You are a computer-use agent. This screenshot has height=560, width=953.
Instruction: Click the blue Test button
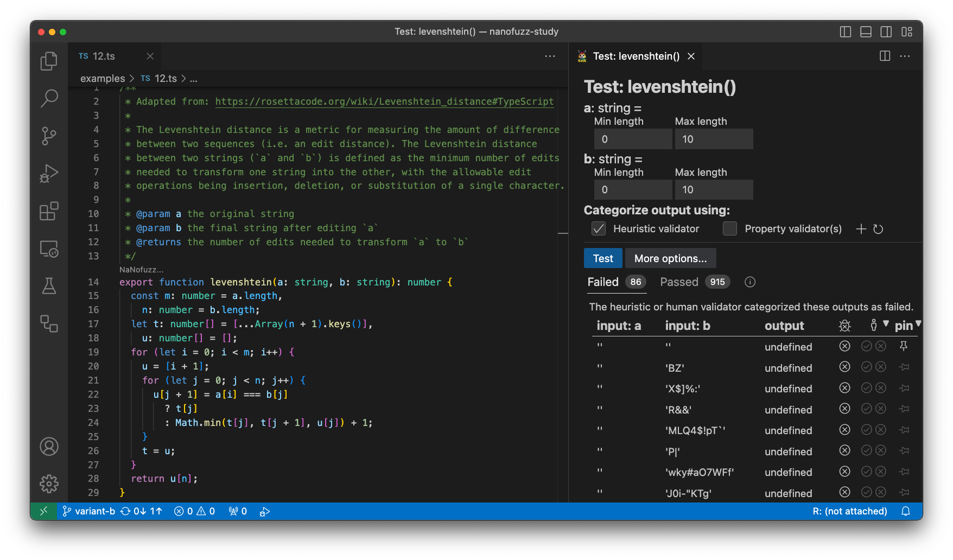603,258
